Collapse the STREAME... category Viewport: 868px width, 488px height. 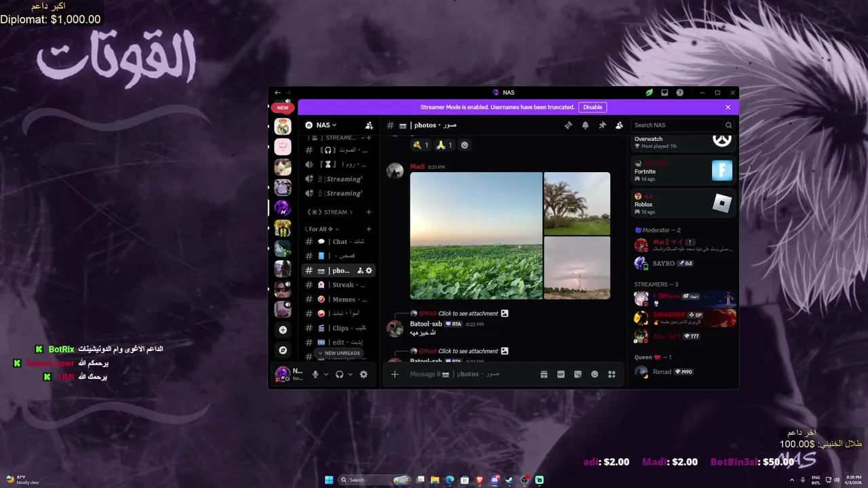[336, 138]
